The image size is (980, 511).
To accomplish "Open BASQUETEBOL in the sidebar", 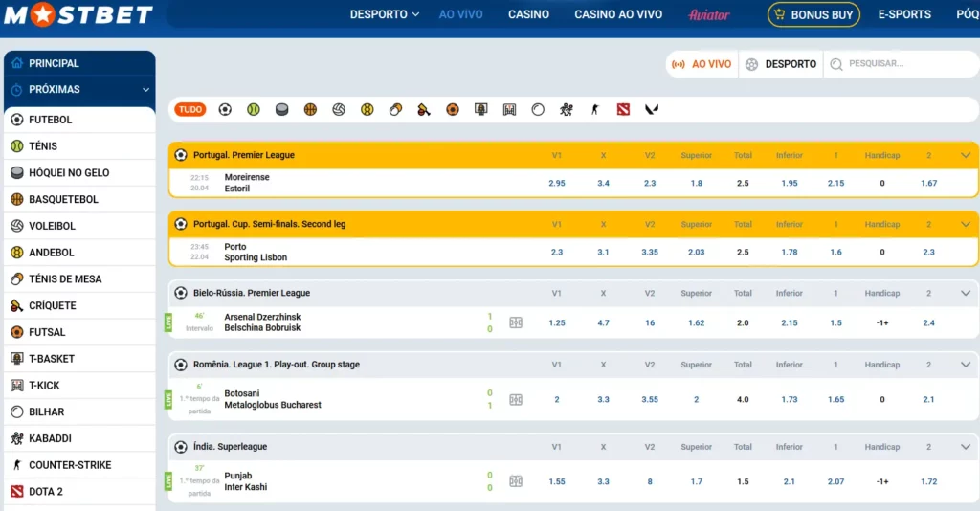I will coord(79,199).
